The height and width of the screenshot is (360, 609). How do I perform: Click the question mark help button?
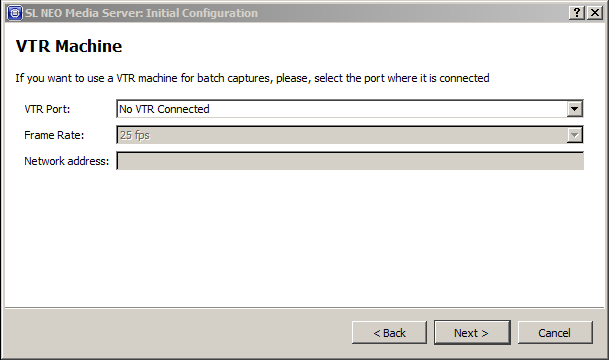577,13
